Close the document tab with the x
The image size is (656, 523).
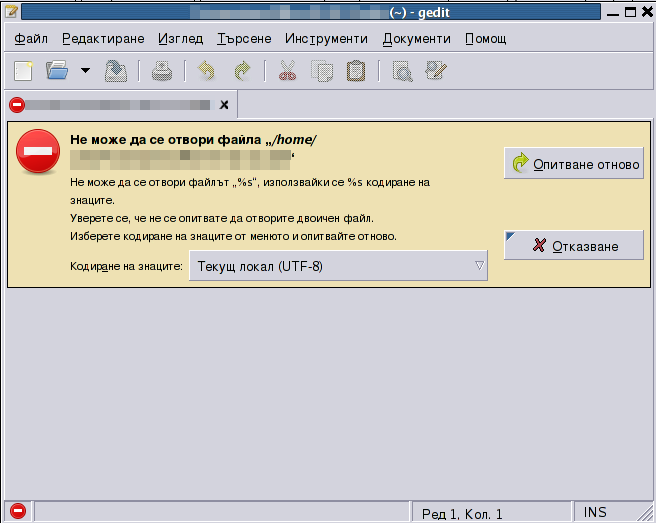224,105
